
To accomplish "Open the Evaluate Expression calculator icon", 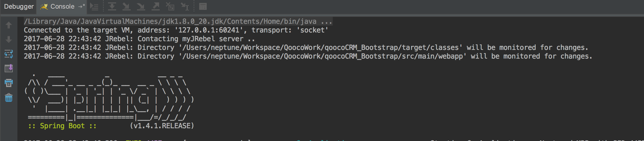I will tap(203, 6).
